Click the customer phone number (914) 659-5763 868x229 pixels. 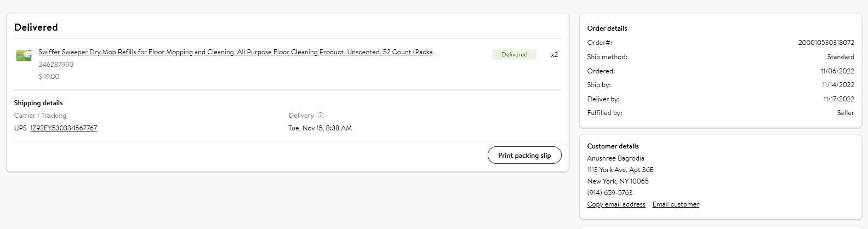click(609, 193)
